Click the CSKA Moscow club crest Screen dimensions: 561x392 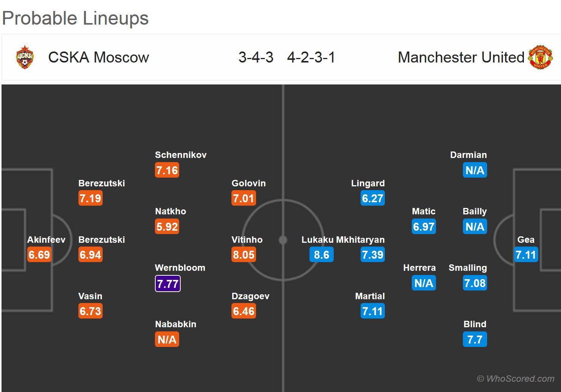tap(25, 57)
